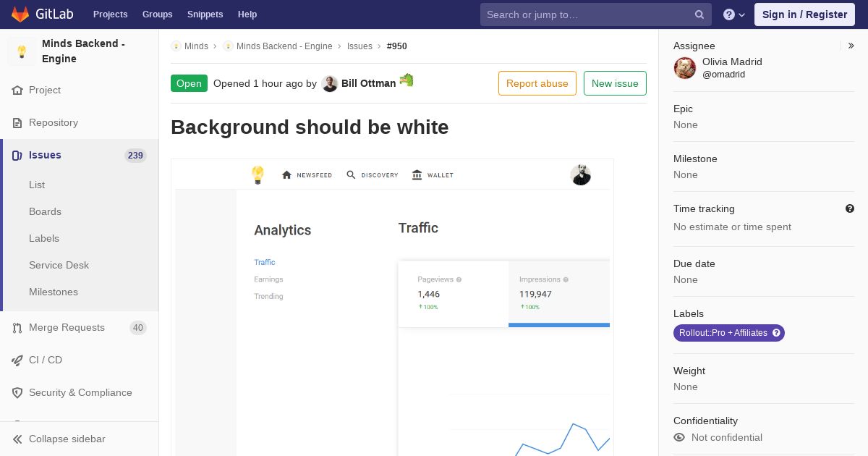Click the Repository file icon

17,123
